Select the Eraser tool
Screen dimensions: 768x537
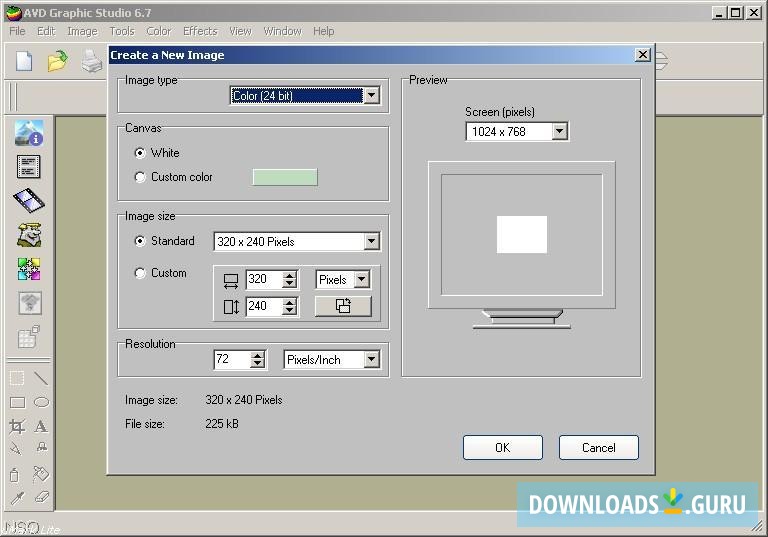click(x=42, y=497)
